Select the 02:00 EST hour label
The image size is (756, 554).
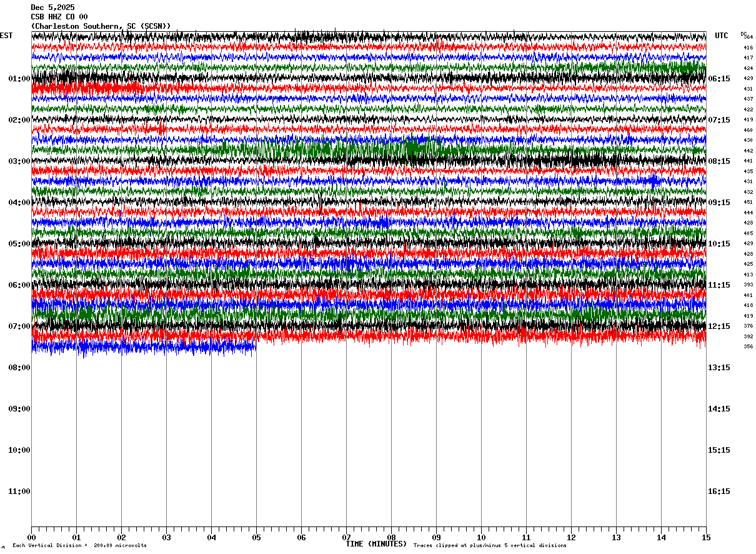pyautogui.click(x=19, y=120)
